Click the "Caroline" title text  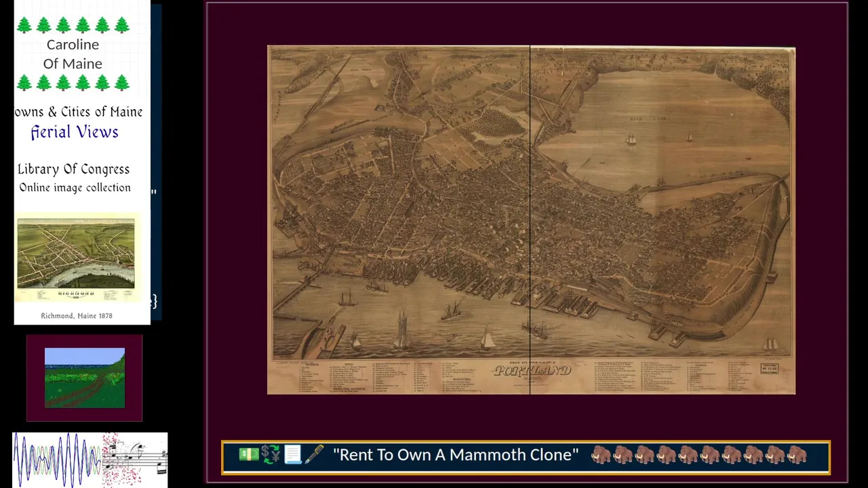pyautogui.click(x=73, y=45)
